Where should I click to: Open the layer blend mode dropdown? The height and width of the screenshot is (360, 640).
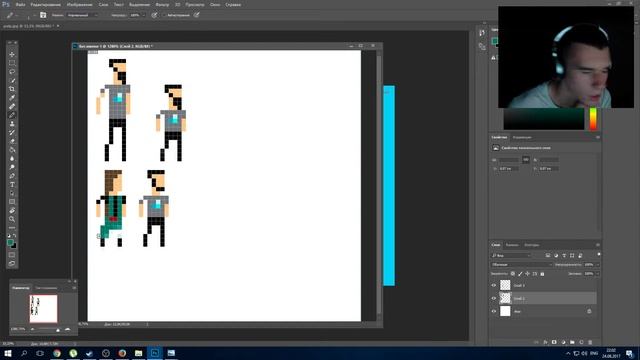(x=522, y=264)
